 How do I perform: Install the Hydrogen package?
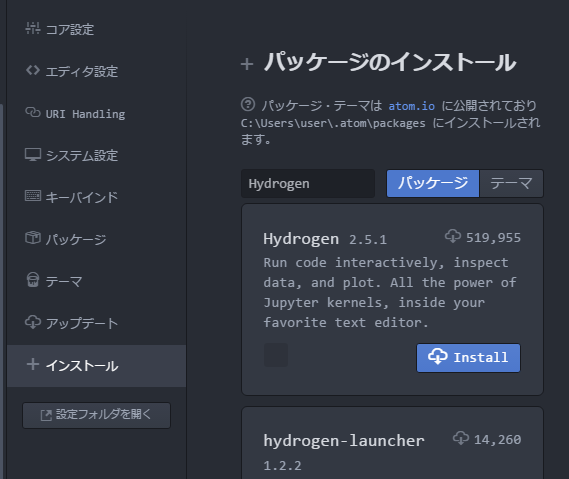click(468, 358)
